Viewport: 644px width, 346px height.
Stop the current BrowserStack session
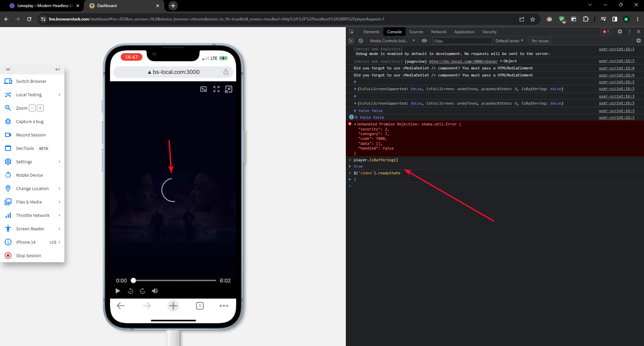[x=28, y=255]
